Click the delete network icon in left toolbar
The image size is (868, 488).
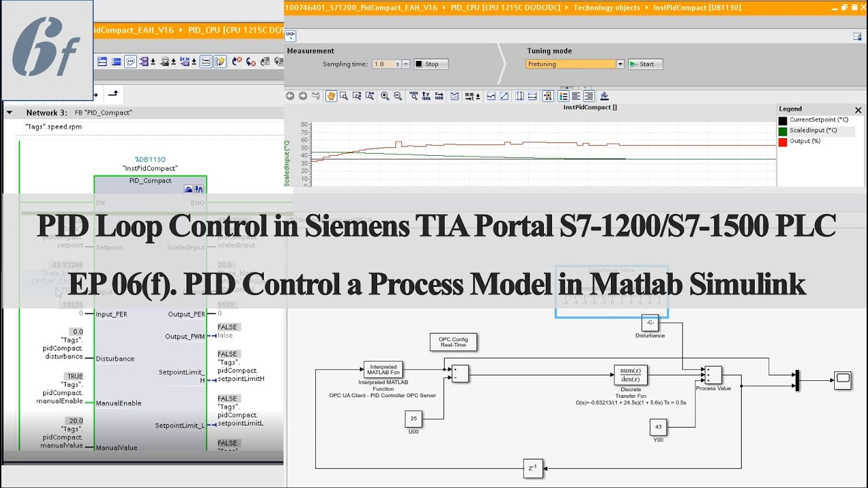tap(116, 62)
